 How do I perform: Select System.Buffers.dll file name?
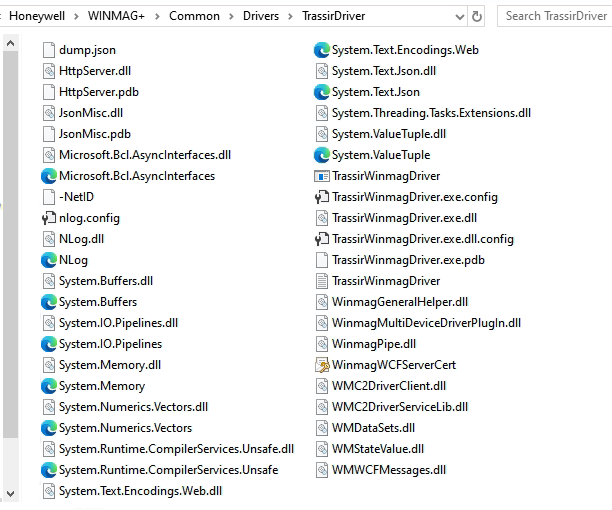pos(106,281)
